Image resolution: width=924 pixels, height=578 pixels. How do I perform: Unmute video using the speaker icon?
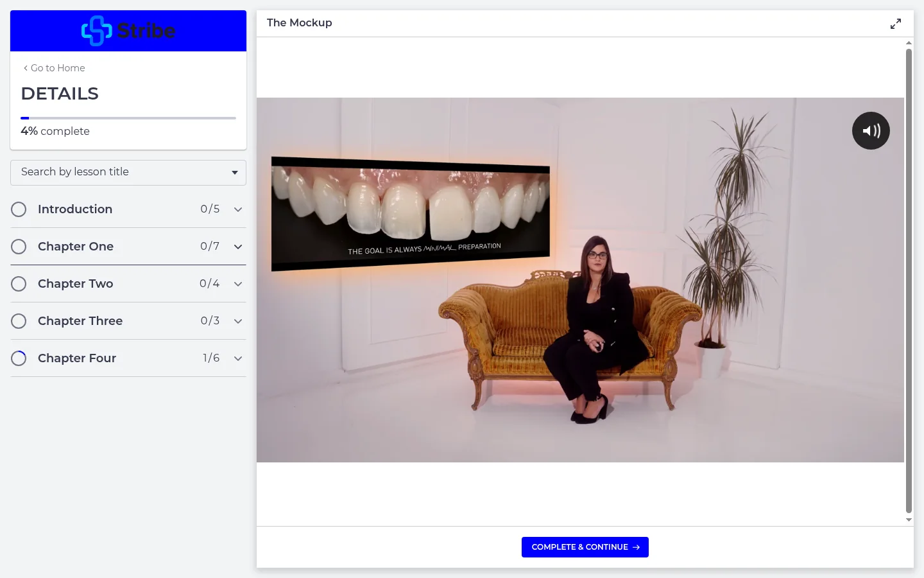(871, 131)
